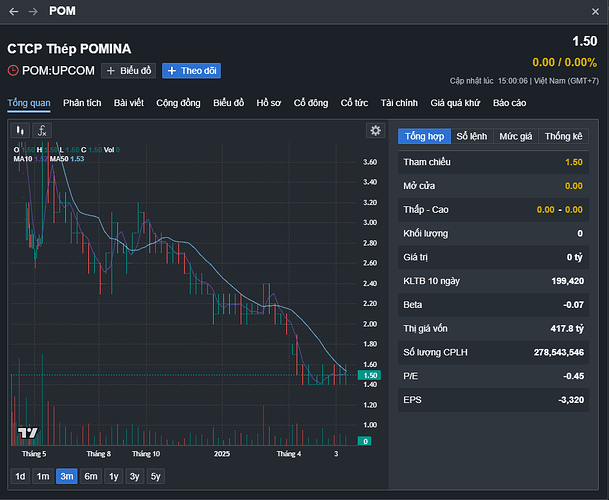
Task: Click the TradingView logo on chart
Action: click(x=28, y=433)
